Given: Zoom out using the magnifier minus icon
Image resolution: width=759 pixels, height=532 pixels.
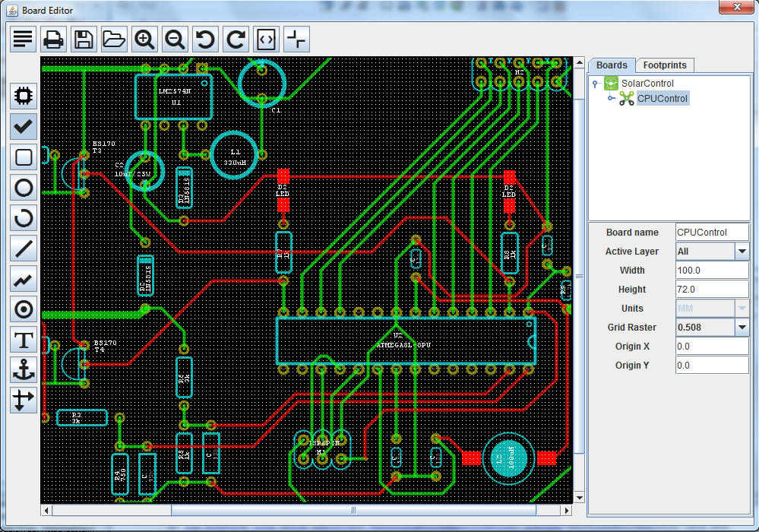Looking at the screenshot, I should pyautogui.click(x=175, y=39).
